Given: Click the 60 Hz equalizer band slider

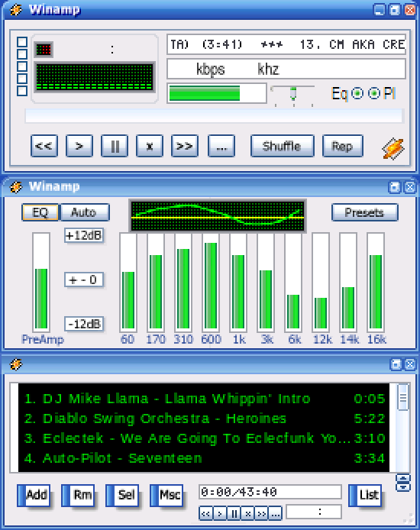Looking at the screenshot, I should pos(128,282).
